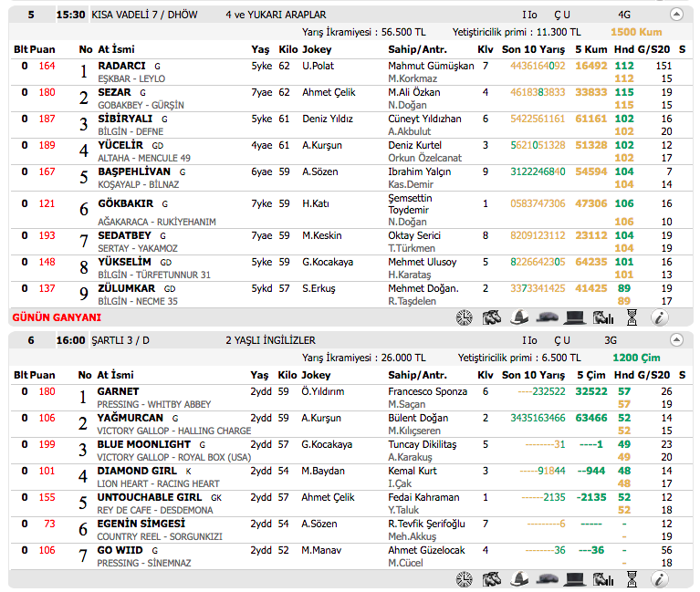This screenshot has width=700, height=592.
Task: Click the Jokey column header in race 6
Action: (316, 375)
